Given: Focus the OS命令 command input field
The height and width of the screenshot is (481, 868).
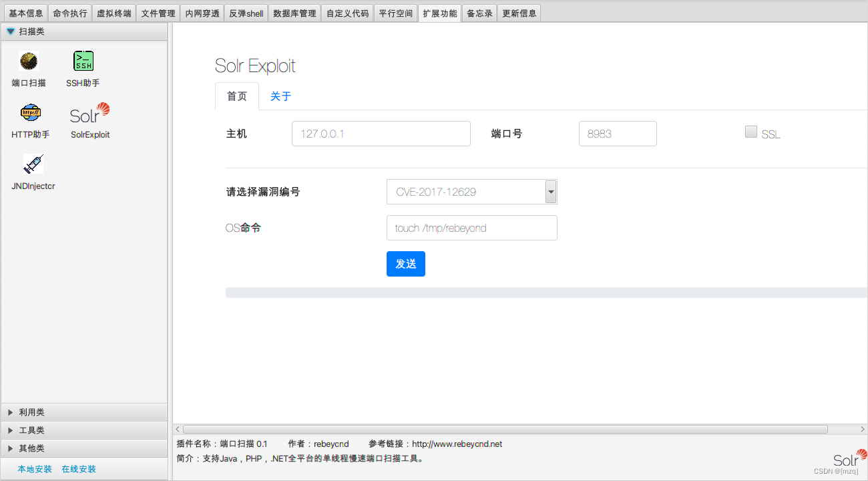Looking at the screenshot, I should coord(471,228).
